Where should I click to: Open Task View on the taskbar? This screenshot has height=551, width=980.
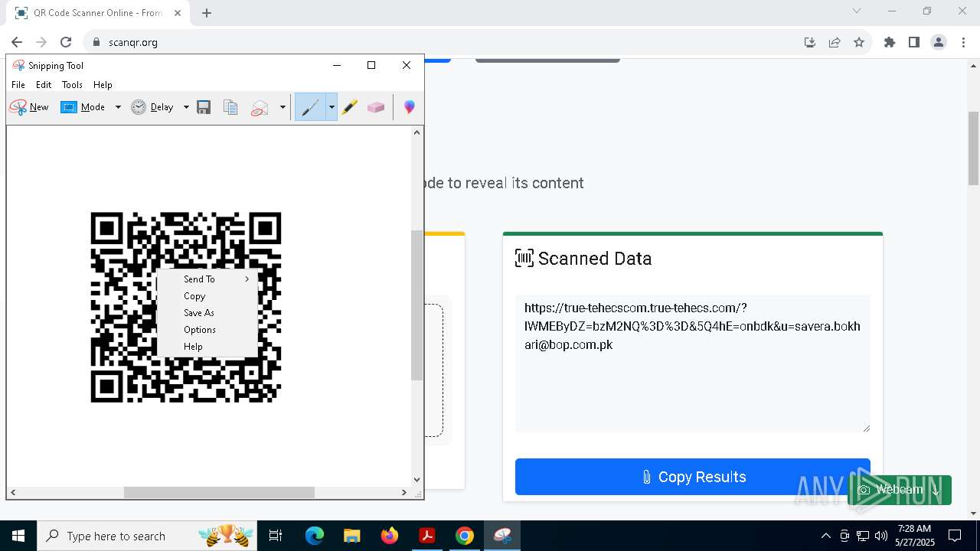coord(276,536)
